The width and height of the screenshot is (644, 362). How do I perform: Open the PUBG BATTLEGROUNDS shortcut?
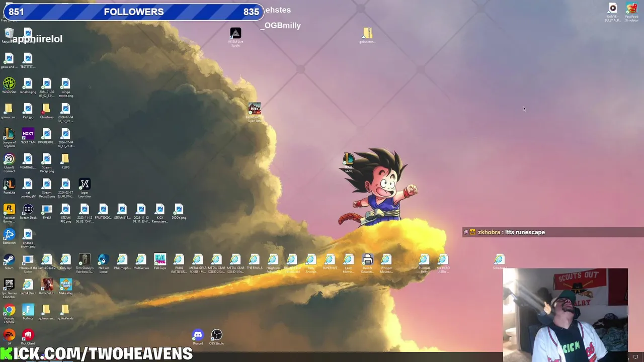click(x=179, y=263)
